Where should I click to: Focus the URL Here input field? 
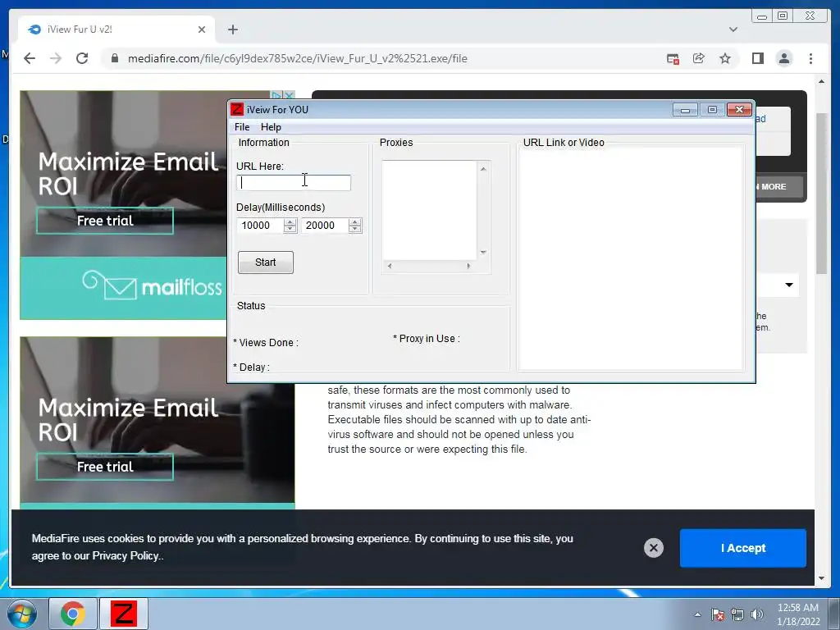[x=294, y=183]
